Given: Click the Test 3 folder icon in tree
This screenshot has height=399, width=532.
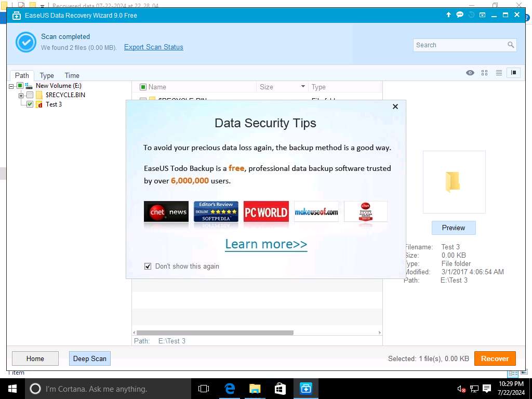Looking at the screenshot, I should click(39, 104).
